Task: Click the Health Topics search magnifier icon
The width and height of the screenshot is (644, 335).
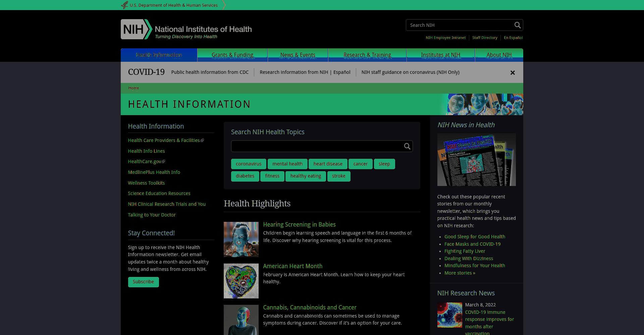Action: 407,146
